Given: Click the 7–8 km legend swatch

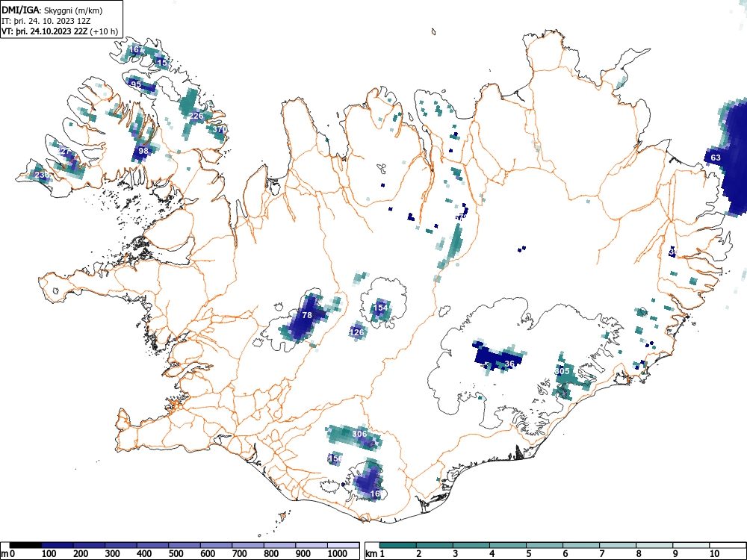Looking at the screenshot, I should pos(618,545).
